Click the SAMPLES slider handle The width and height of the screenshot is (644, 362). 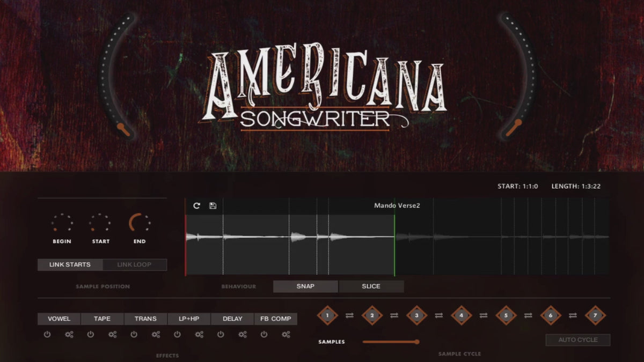click(x=417, y=342)
